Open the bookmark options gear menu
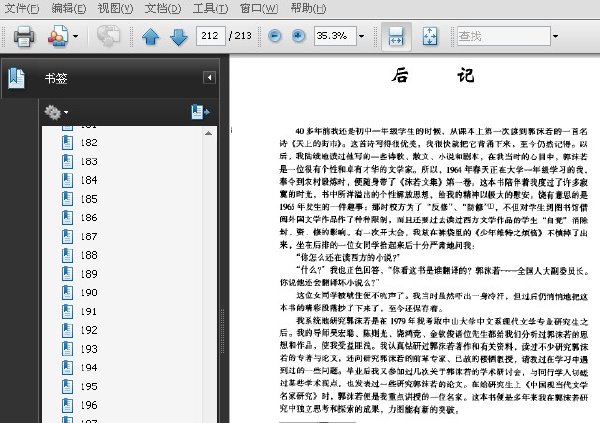 (x=56, y=112)
